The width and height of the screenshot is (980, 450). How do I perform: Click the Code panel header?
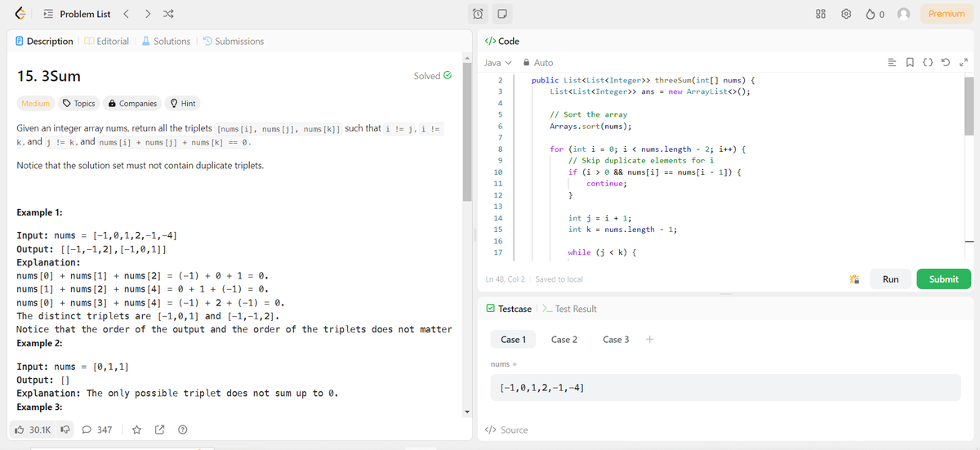click(502, 41)
